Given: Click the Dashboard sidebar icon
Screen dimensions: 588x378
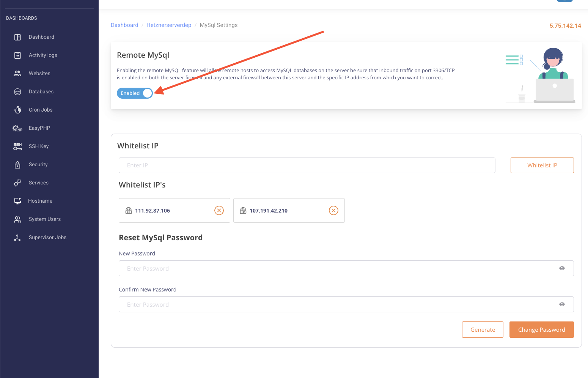Looking at the screenshot, I should (x=17, y=37).
